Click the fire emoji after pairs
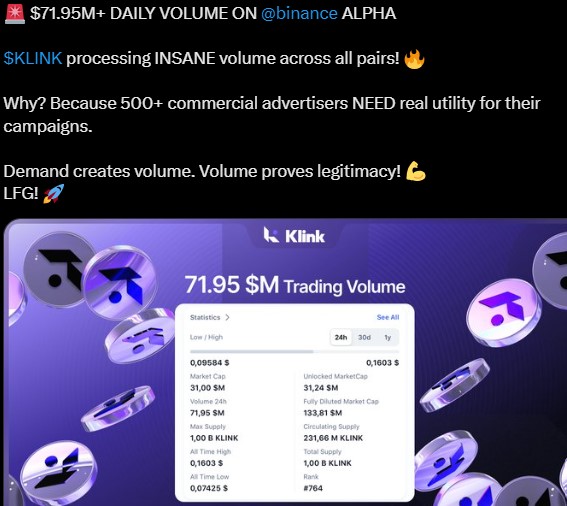567x506 pixels. point(414,59)
